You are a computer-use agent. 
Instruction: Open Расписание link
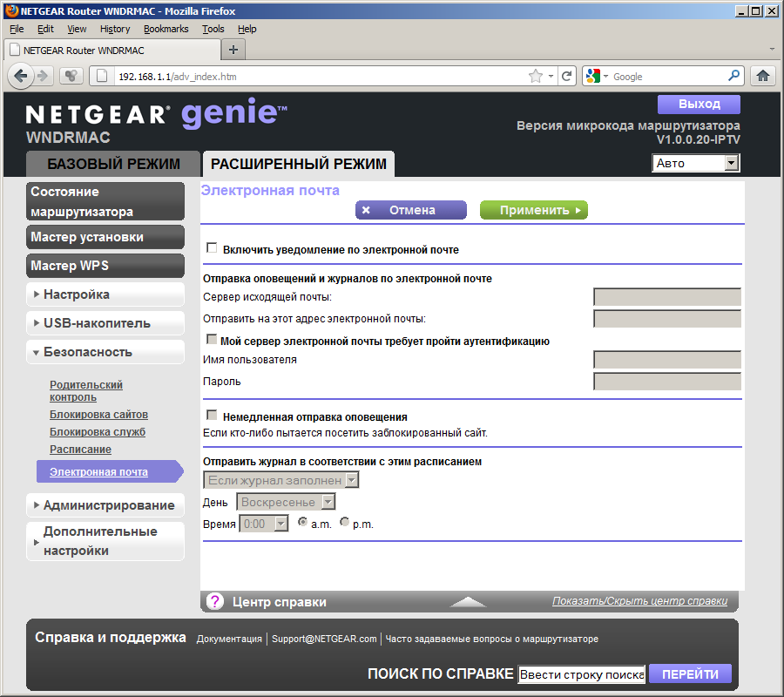click(80, 449)
